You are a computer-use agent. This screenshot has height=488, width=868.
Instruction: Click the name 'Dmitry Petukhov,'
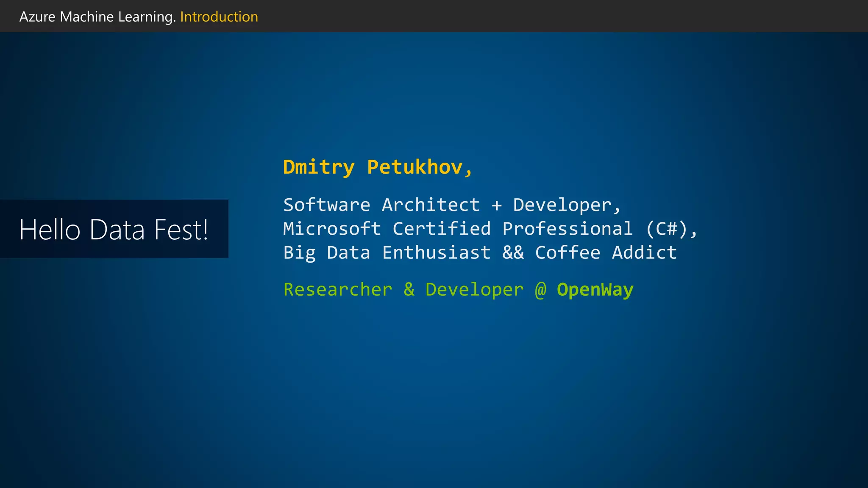(378, 167)
